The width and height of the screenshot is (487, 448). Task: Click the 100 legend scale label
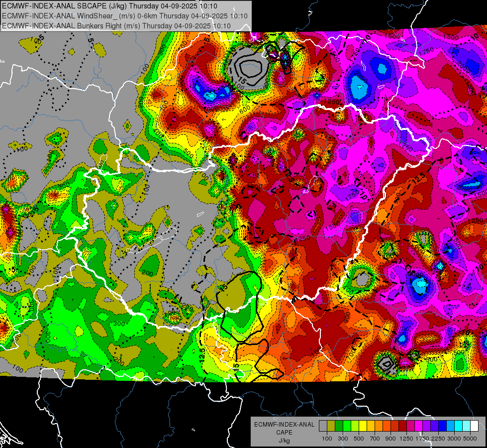pos(327,439)
